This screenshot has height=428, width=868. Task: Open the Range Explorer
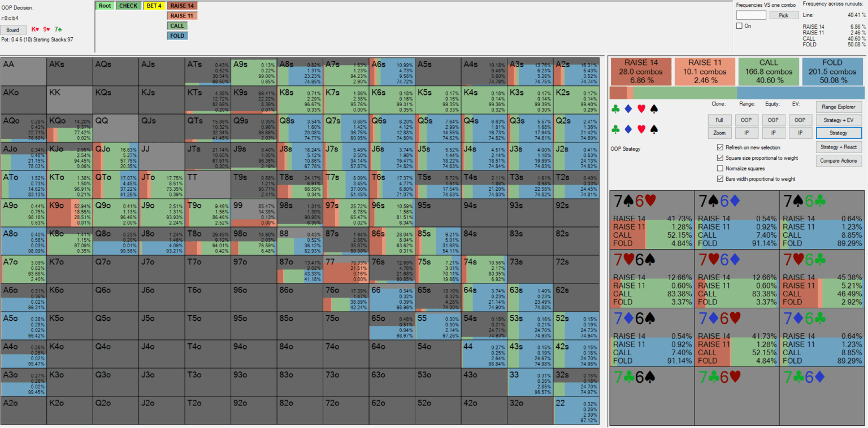839,107
